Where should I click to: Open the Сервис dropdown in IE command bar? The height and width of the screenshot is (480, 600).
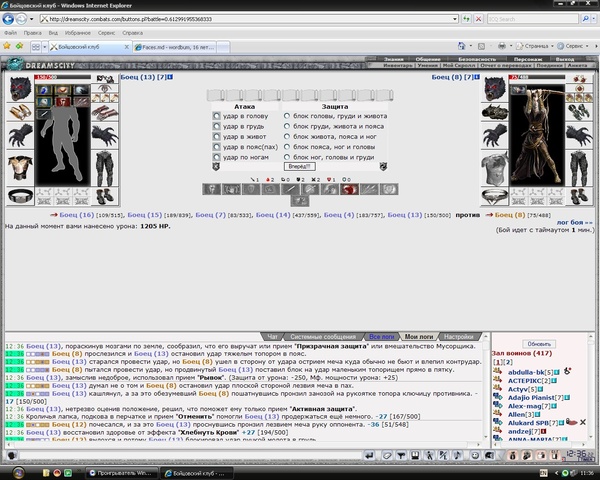click(x=572, y=46)
